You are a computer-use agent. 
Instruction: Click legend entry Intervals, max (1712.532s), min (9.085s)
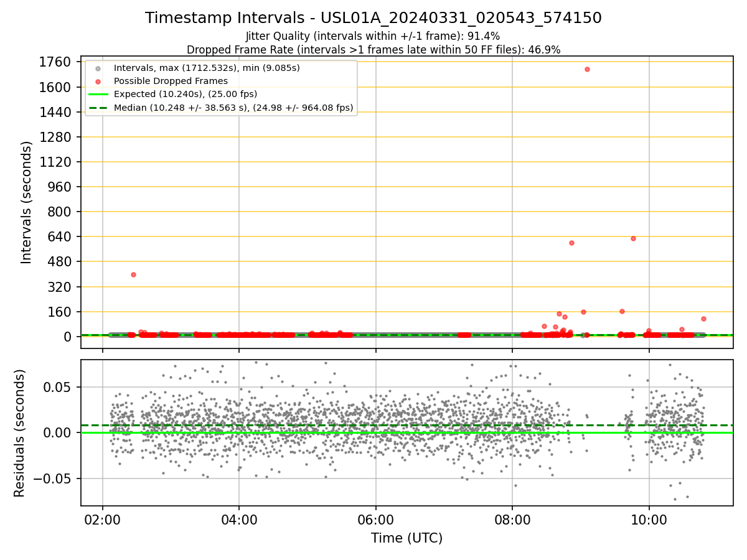[207, 68]
